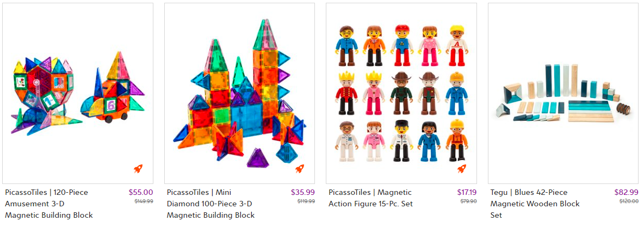The height and width of the screenshot is (227, 644).
Task: Click the crossed-out $119.99 original price
Action: click(306, 201)
